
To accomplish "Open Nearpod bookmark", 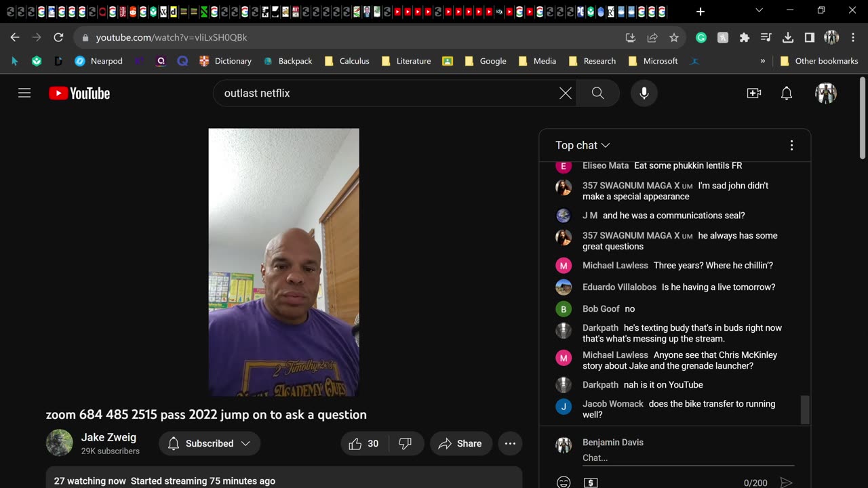I will [98, 61].
